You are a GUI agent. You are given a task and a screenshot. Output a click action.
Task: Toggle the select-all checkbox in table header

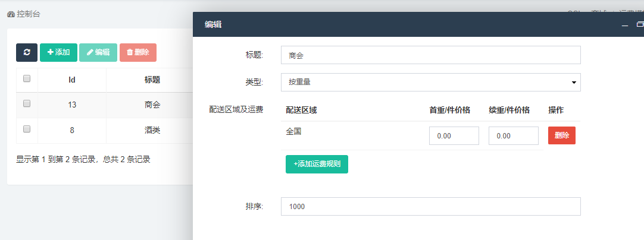pos(26,78)
